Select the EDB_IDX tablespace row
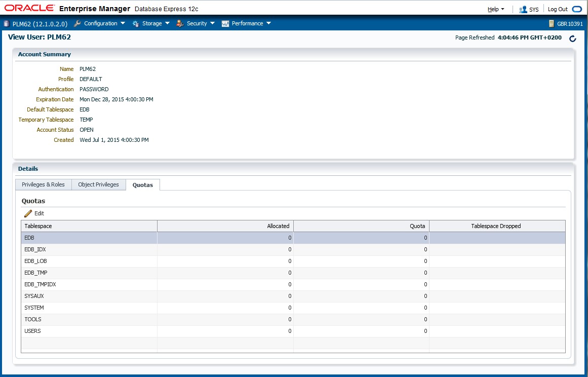 (x=293, y=249)
